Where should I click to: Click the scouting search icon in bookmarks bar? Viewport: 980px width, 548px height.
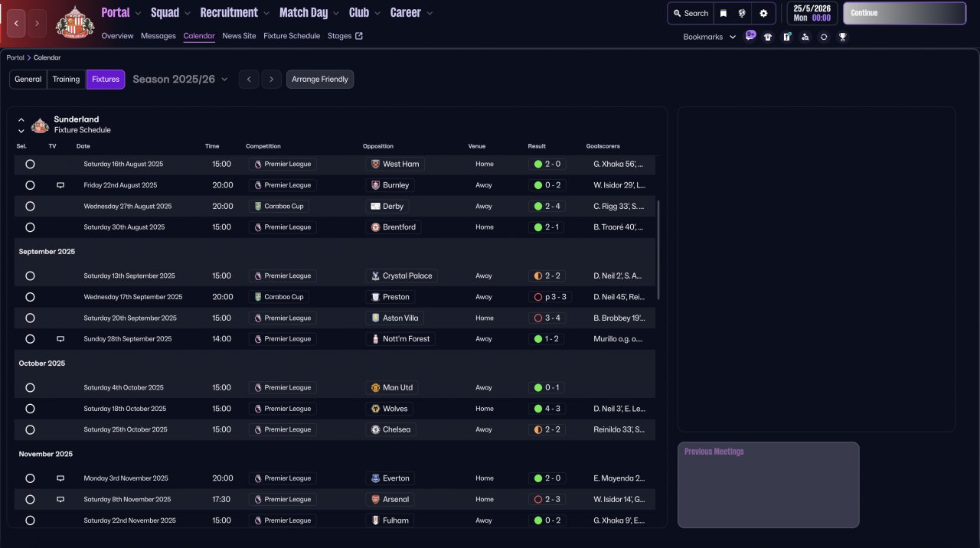(805, 37)
